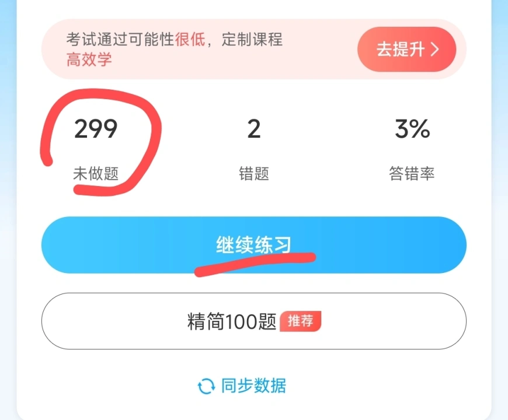Tap the sync refresh arrows icon
Viewport: 508px width, 420px height.
pos(206,386)
